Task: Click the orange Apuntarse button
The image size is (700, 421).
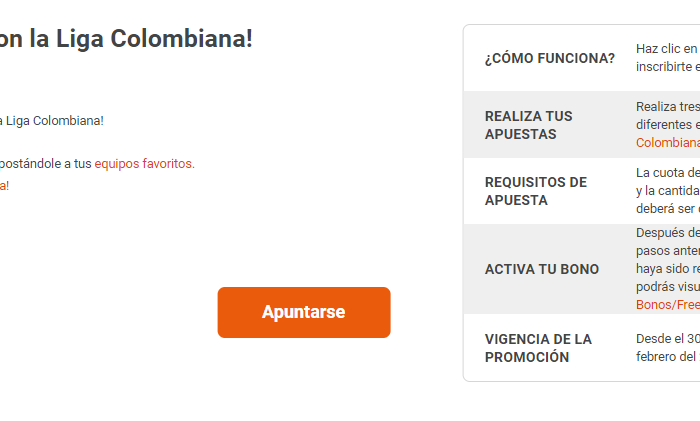Action: 303,312
